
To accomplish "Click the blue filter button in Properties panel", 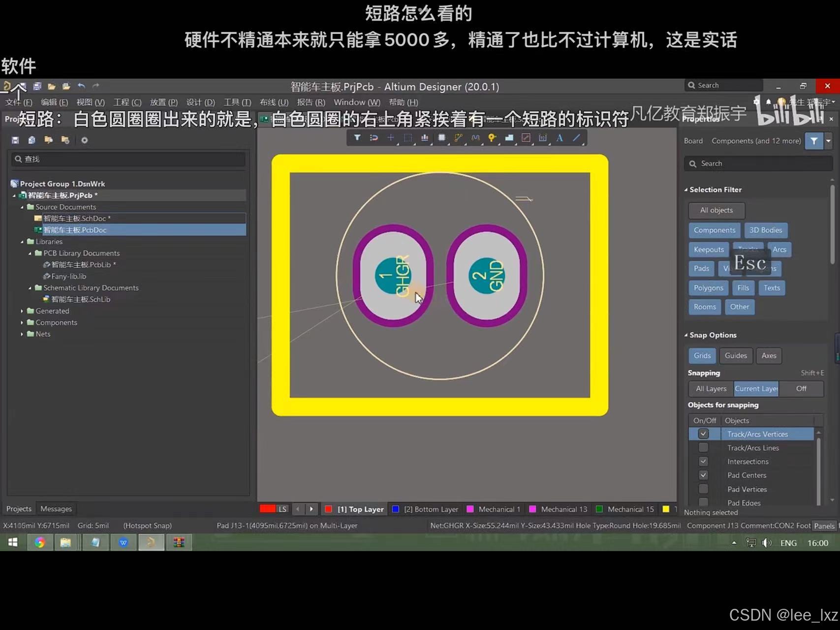I will point(814,141).
